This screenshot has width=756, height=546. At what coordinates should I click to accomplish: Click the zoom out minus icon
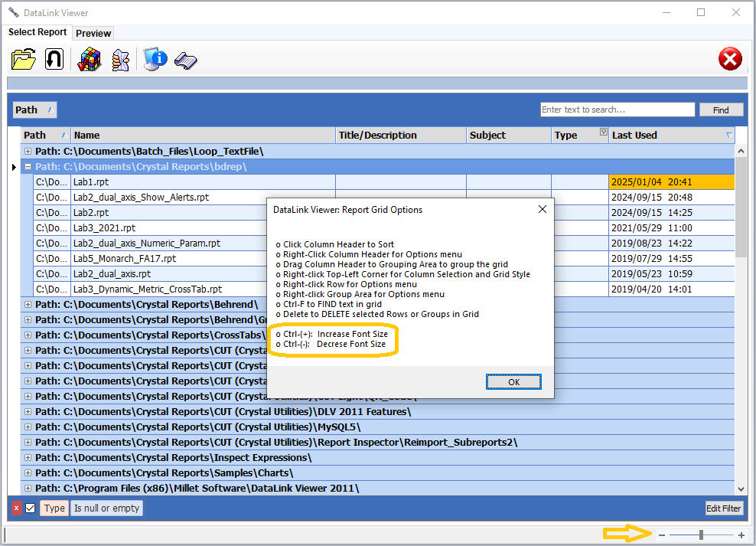[x=661, y=535]
